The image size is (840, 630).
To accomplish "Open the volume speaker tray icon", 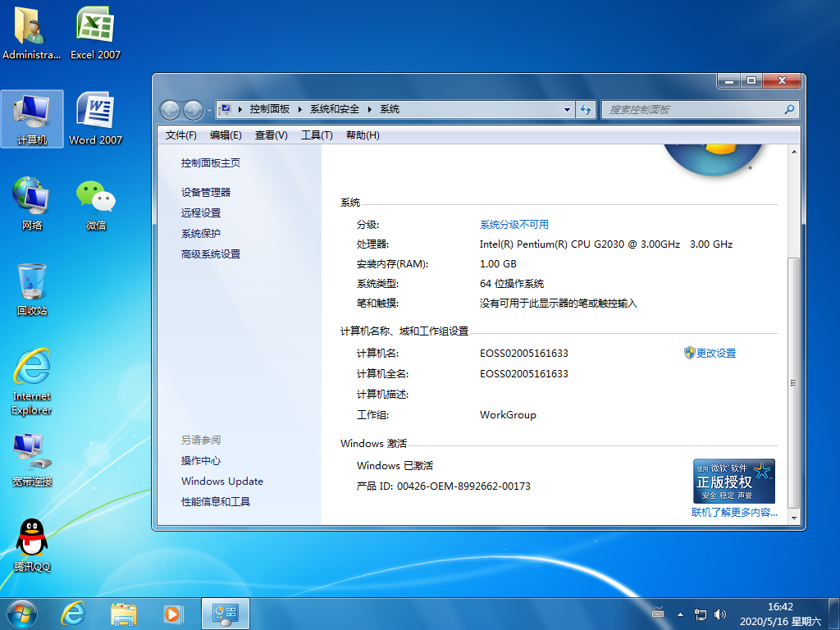I will point(720,614).
